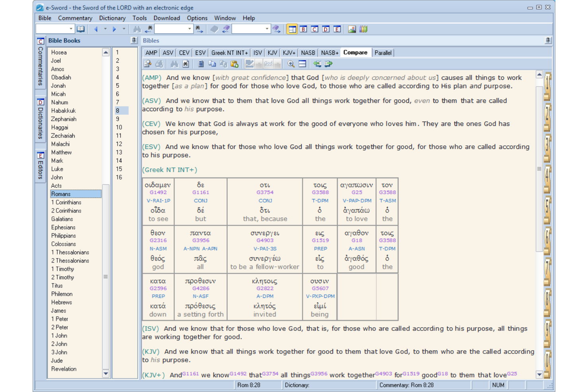
Task: Click Strong's number G4903 in Greek table
Action: tap(265, 240)
